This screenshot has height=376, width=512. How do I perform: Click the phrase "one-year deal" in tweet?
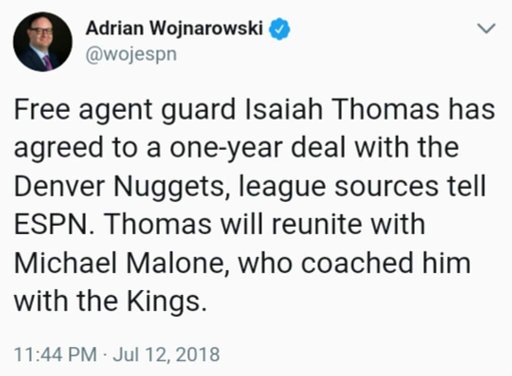[257, 148]
